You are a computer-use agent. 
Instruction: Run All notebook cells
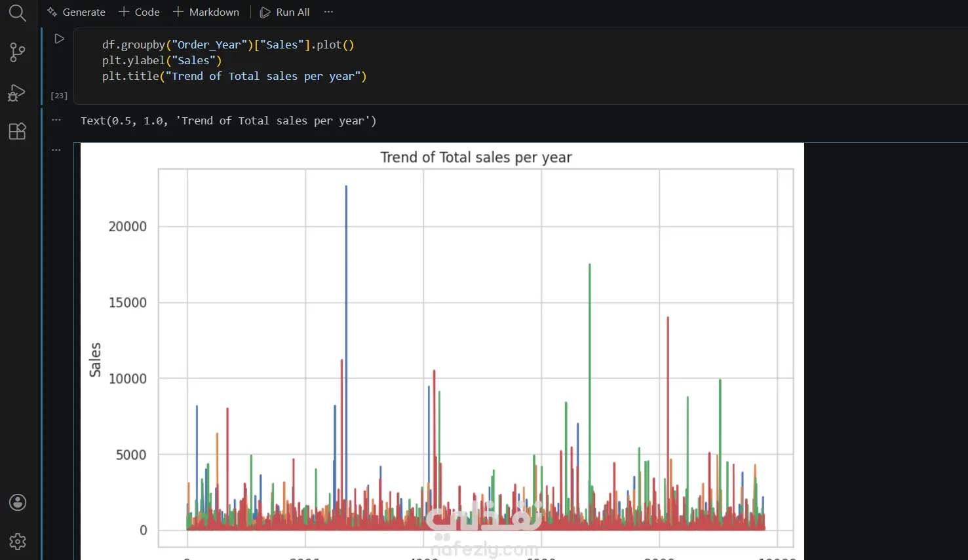284,12
